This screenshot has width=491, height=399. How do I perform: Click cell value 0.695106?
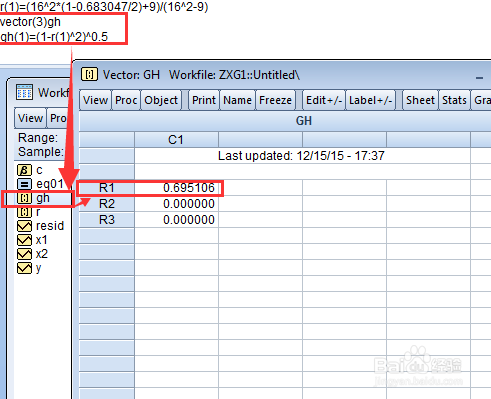click(189, 188)
